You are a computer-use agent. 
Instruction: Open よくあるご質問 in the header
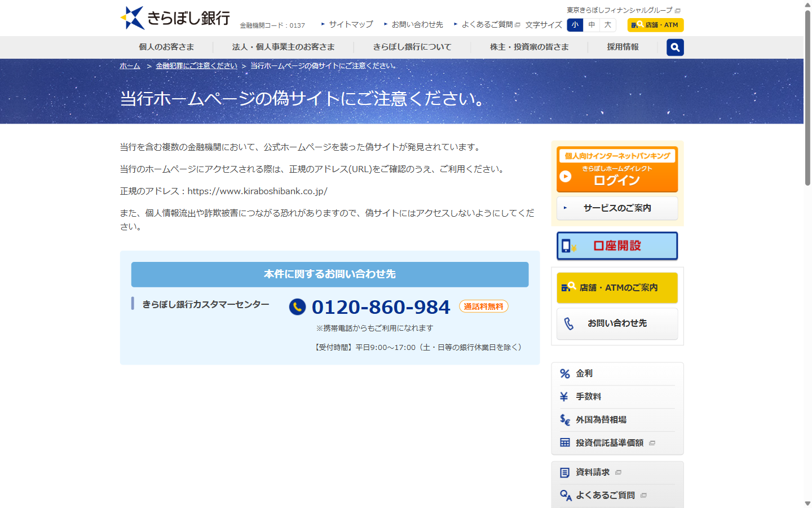click(487, 24)
